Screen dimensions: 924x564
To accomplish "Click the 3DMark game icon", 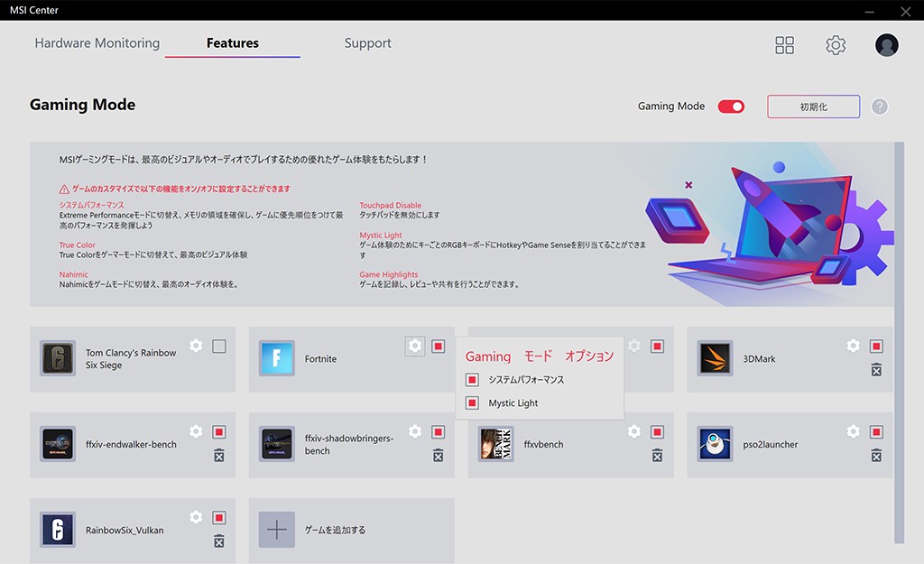I will click(x=715, y=358).
